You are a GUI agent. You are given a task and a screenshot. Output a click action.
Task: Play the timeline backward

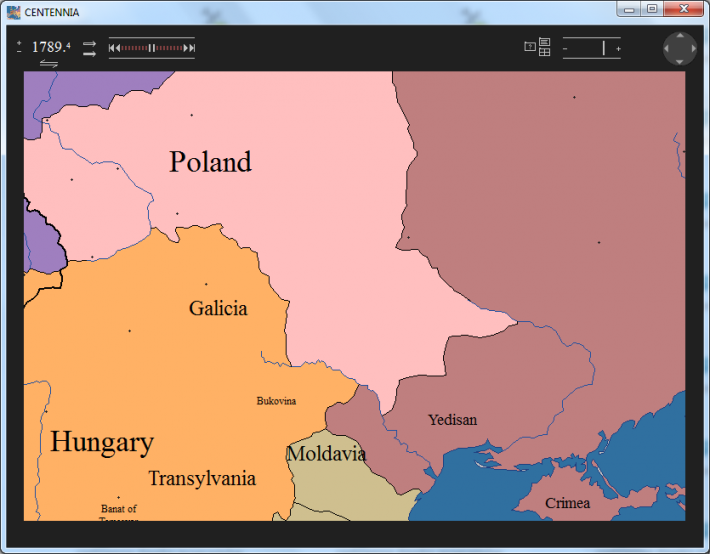[118, 48]
